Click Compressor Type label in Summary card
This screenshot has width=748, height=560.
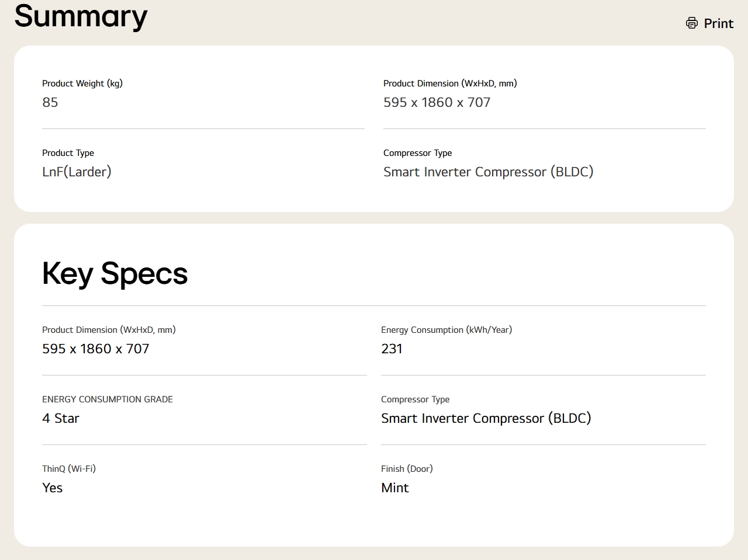417,153
